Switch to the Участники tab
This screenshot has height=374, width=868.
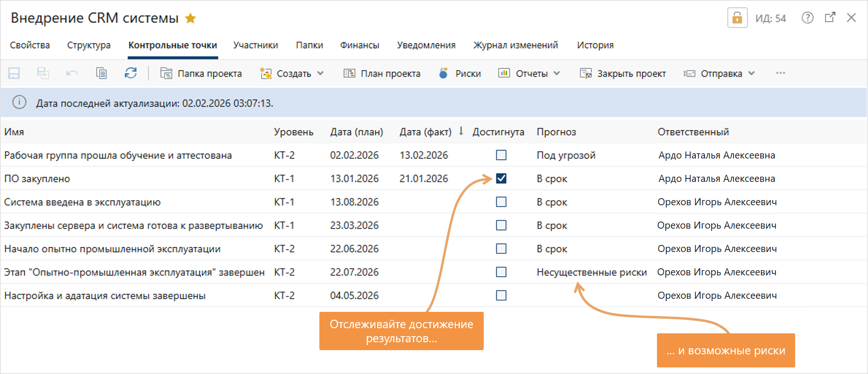click(x=255, y=45)
